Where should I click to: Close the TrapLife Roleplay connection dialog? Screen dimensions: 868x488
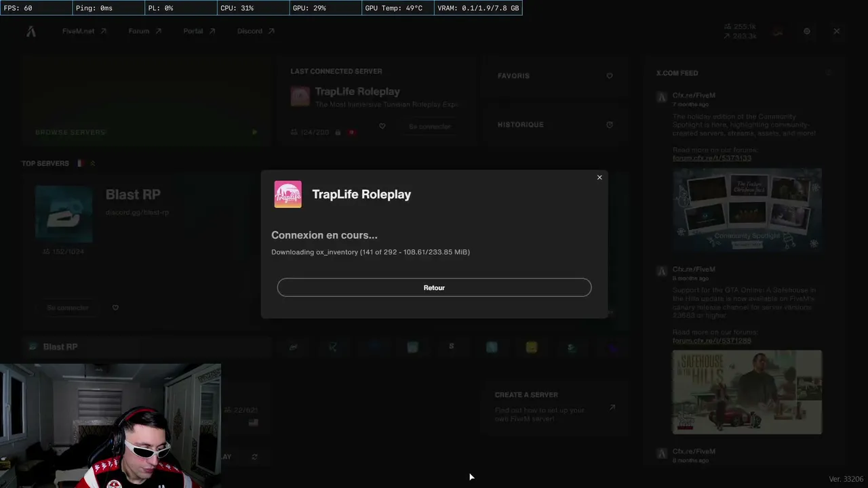coord(599,178)
